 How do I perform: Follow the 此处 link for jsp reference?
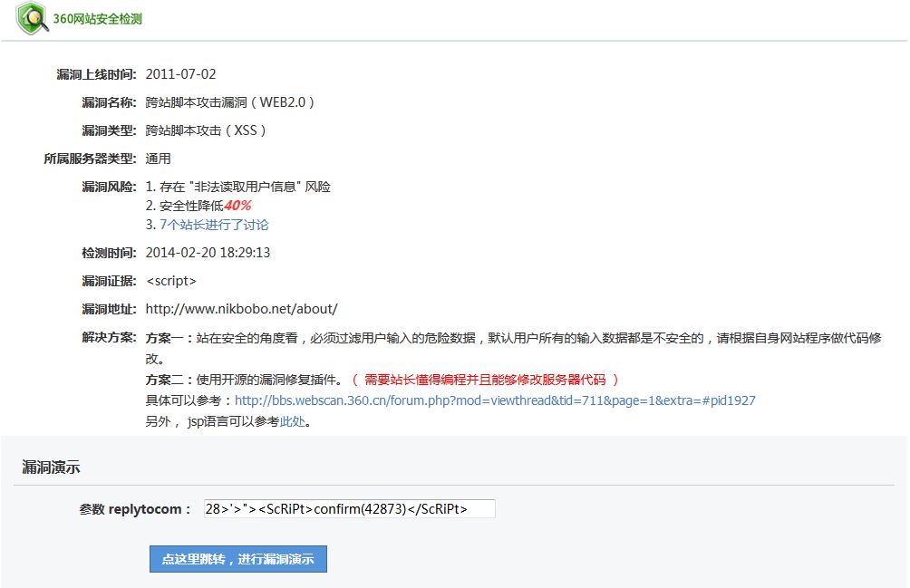[x=292, y=421]
